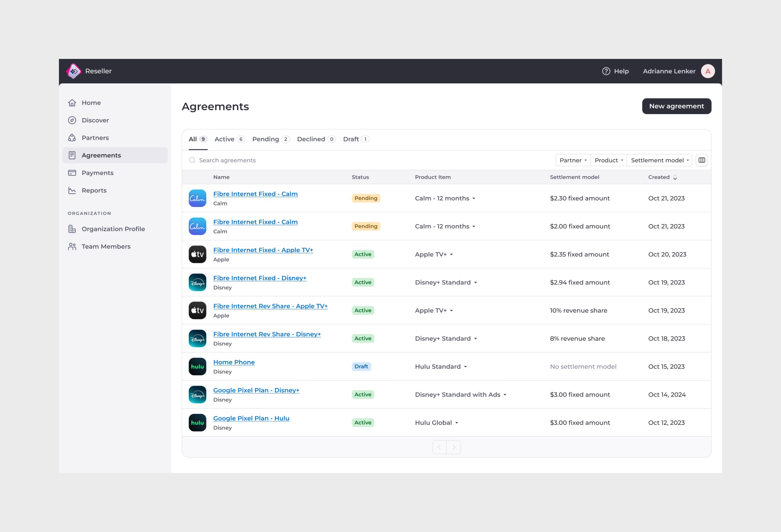Expand the Settlement model filter

[x=659, y=160]
